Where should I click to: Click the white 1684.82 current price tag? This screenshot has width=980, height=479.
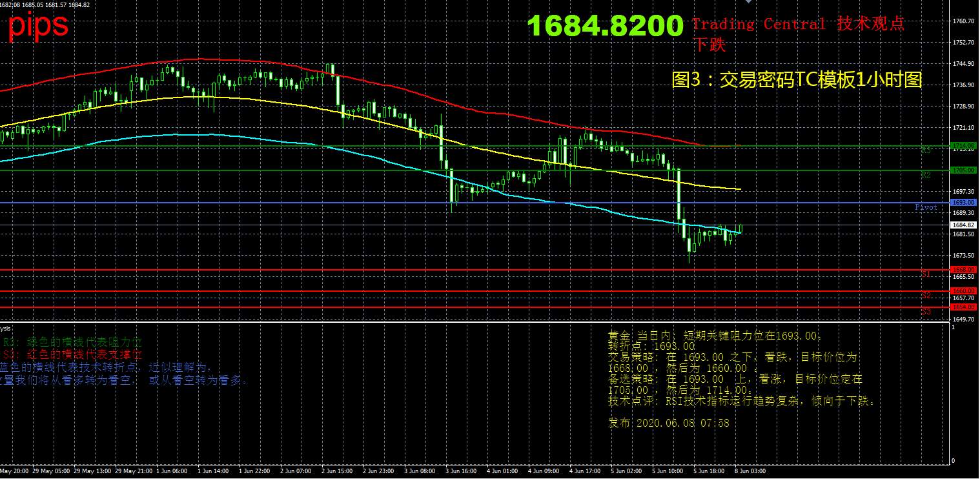pos(965,225)
